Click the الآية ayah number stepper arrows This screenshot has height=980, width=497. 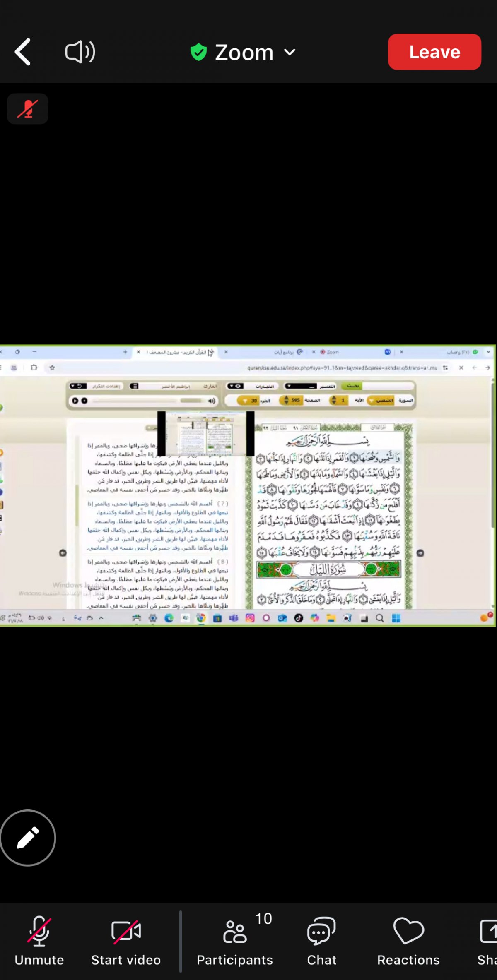[333, 400]
